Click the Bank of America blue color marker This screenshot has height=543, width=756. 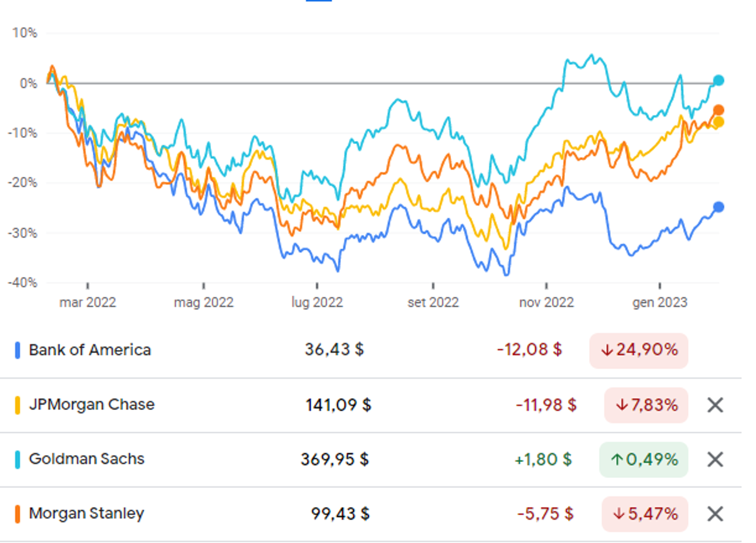(18, 350)
